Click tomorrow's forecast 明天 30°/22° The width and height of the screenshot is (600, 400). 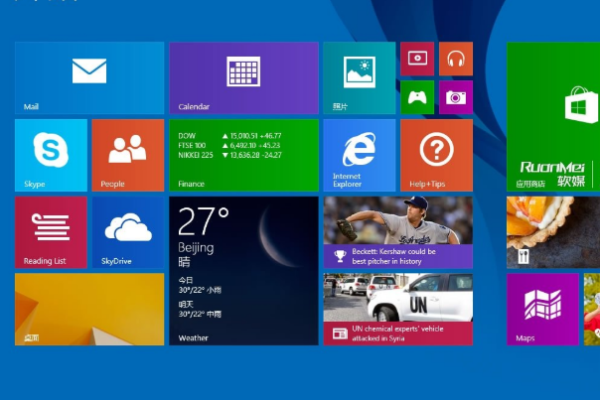[200, 309]
